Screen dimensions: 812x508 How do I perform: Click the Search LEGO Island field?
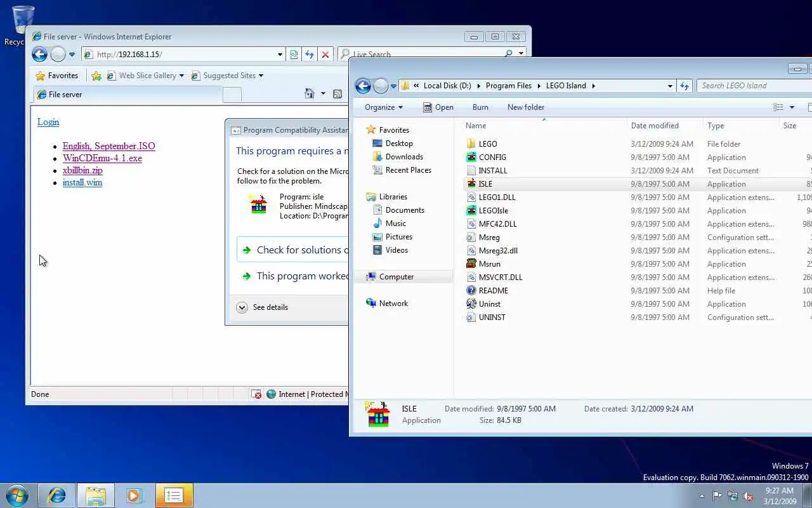(x=754, y=86)
